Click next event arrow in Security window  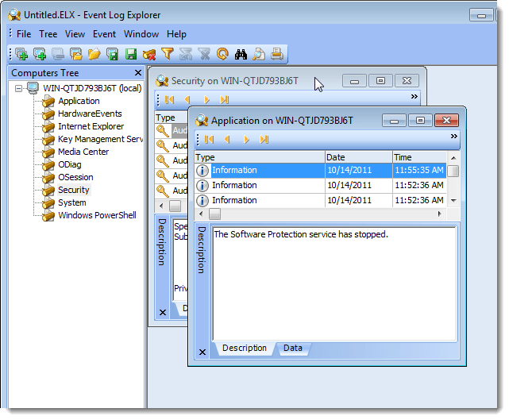206,100
